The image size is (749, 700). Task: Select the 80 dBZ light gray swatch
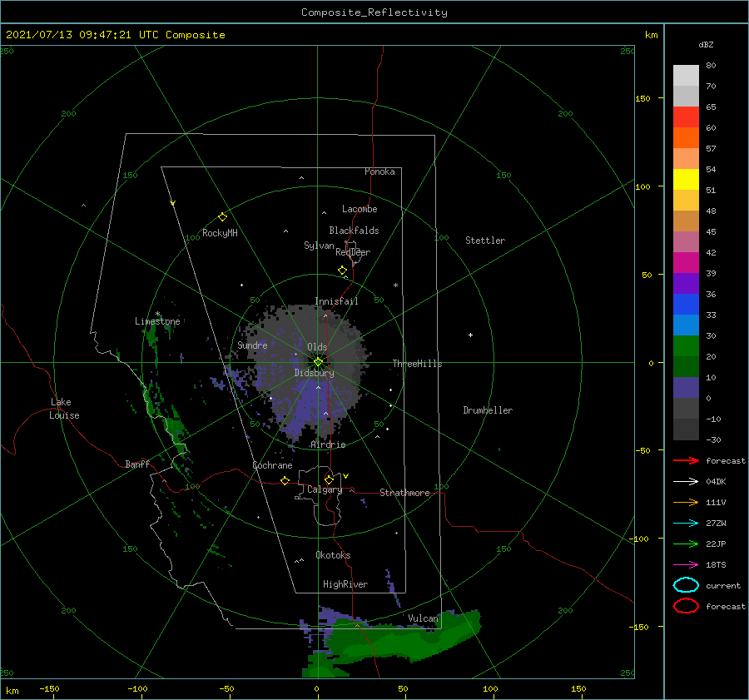pos(686,76)
